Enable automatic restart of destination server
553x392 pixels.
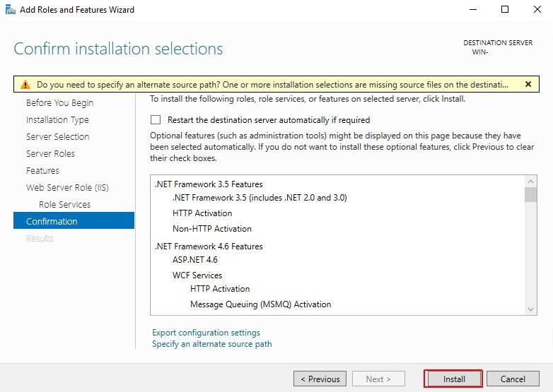click(156, 120)
